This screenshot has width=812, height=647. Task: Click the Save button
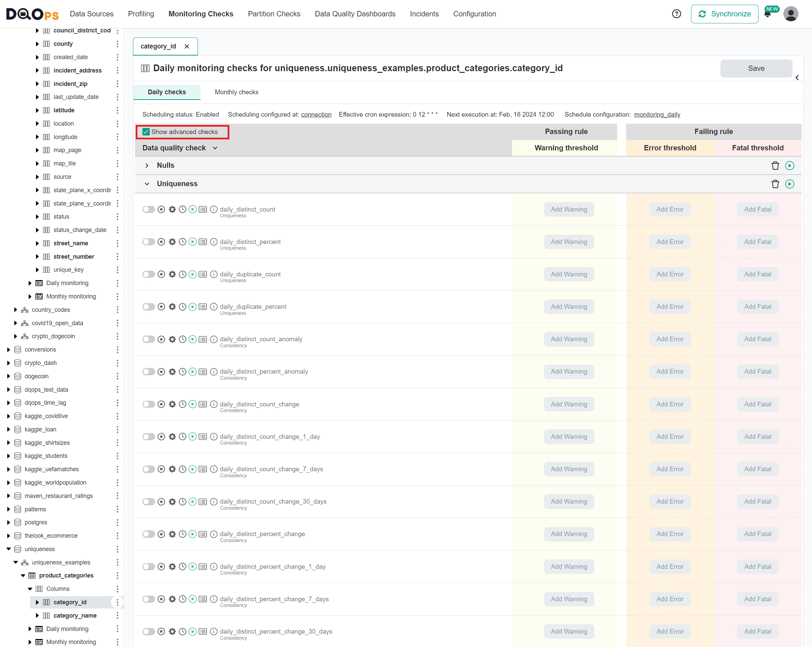click(756, 68)
